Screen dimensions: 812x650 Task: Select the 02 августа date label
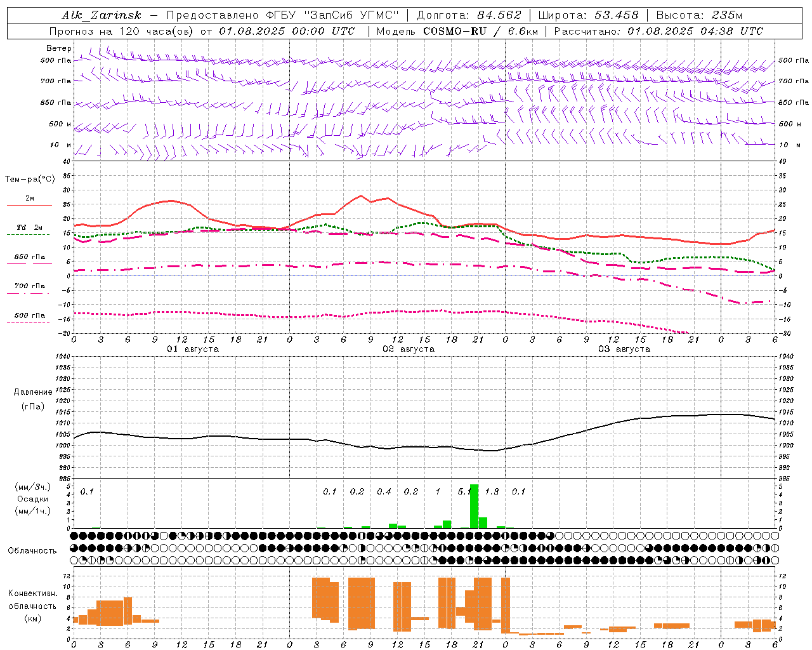[408, 349]
